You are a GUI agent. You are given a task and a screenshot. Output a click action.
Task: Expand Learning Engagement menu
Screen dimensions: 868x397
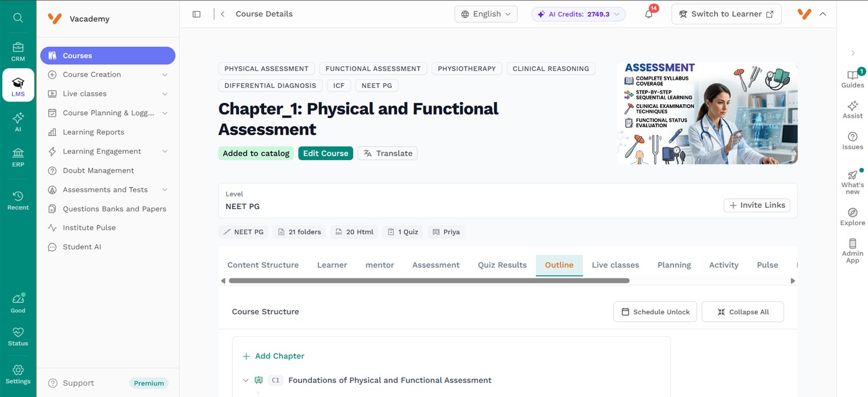point(165,152)
